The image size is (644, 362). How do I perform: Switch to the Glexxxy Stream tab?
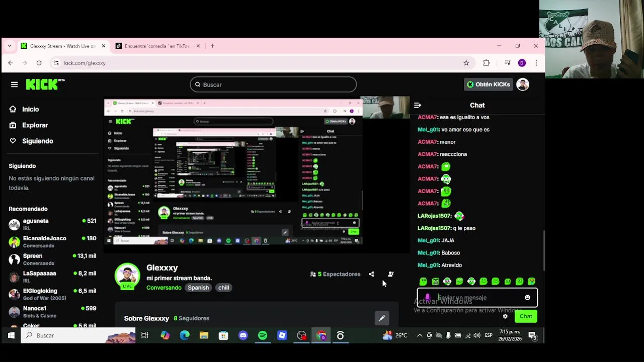coord(63,46)
